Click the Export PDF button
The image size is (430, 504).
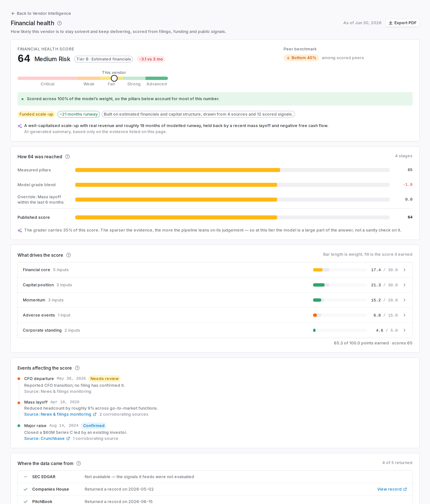(402, 23)
